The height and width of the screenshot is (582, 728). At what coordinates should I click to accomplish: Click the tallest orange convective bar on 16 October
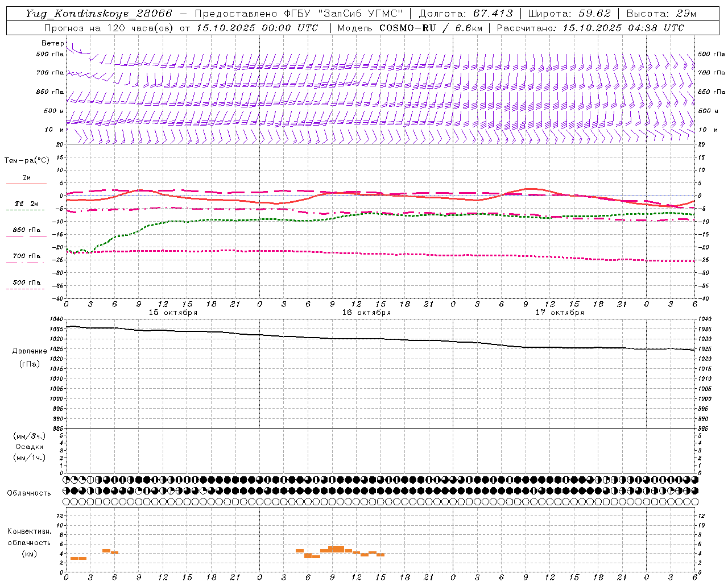coord(336,549)
